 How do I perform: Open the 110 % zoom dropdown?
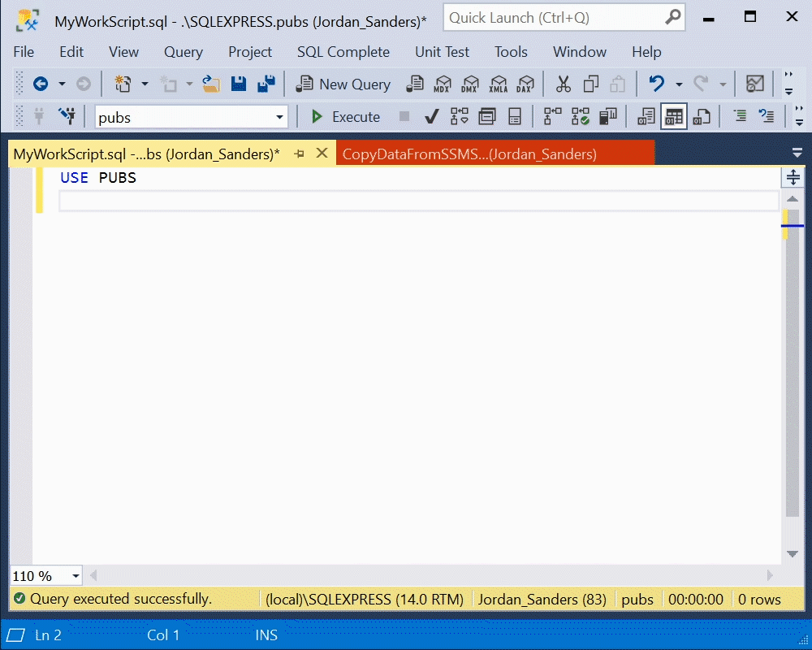click(76, 576)
